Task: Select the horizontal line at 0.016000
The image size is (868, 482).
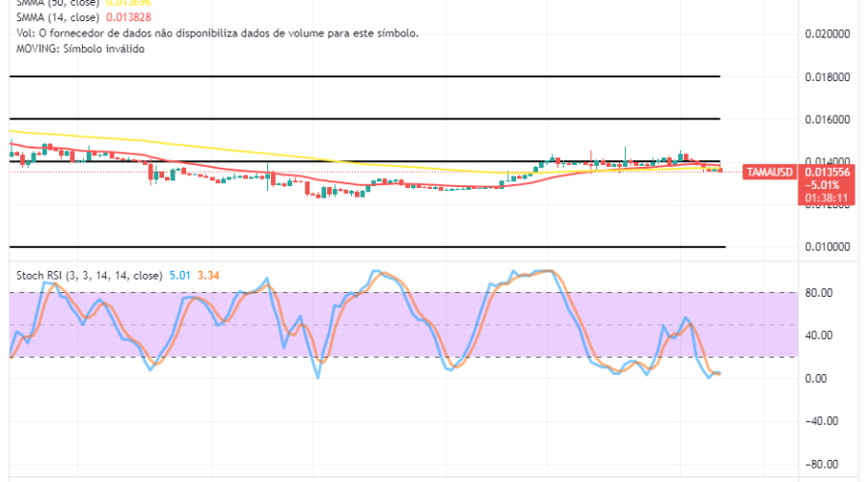Action: coord(365,119)
